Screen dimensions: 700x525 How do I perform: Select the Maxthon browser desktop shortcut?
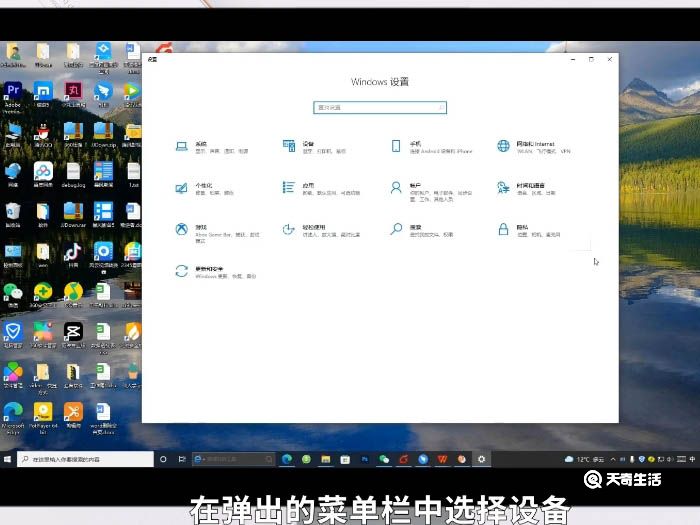43,95
